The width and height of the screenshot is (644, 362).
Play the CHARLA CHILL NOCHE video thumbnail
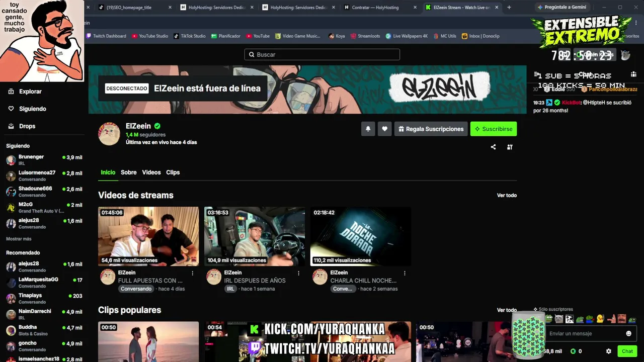click(x=361, y=236)
